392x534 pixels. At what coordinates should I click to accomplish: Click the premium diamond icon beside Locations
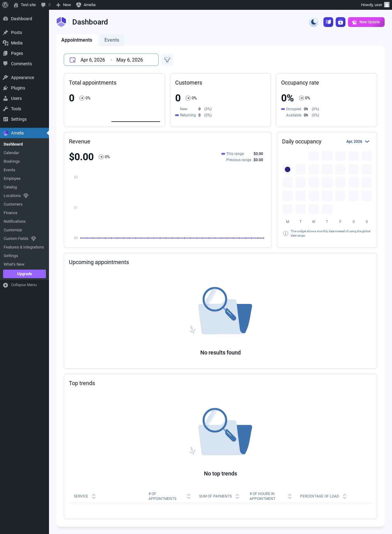pyautogui.click(x=26, y=196)
